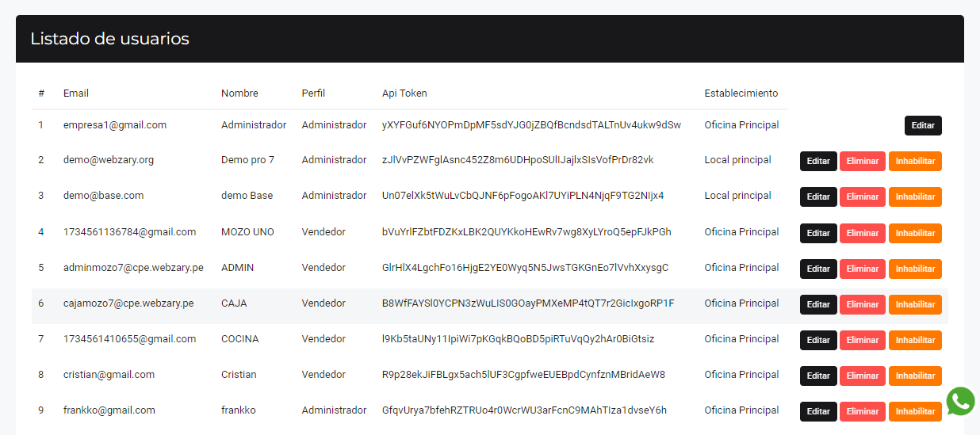Click Eliminar for demo@base.com
The image size is (980, 435).
point(862,197)
